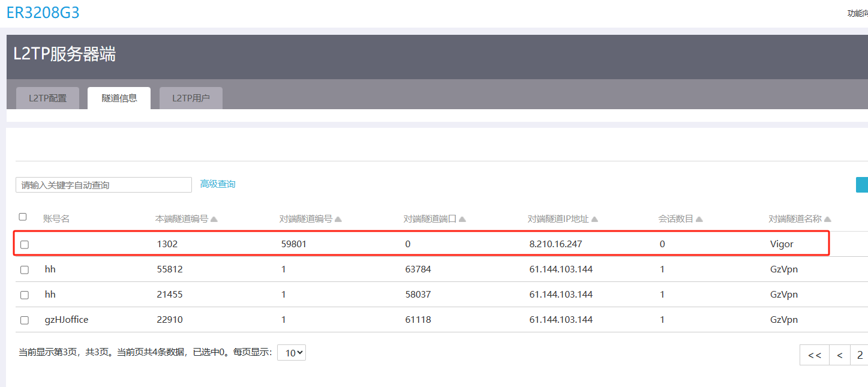The width and height of the screenshot is (868, 387).
Task: Focus the keyword search input field
Action: 103,185
